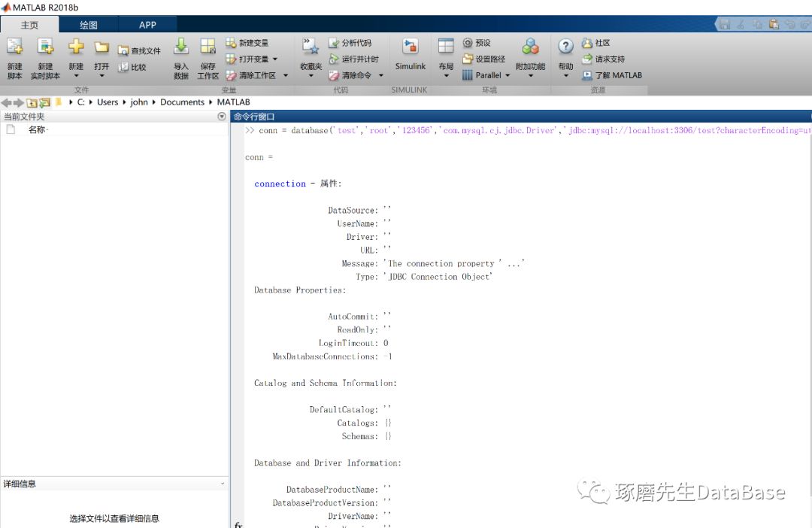
Task: Click the 导入数据 (Import Data) icon
Action: click(x=180, y=47)
